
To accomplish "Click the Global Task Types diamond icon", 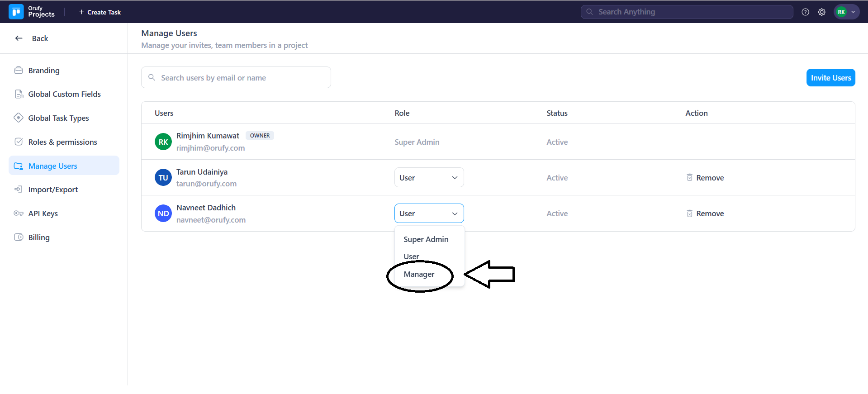I will click(19, 118).
